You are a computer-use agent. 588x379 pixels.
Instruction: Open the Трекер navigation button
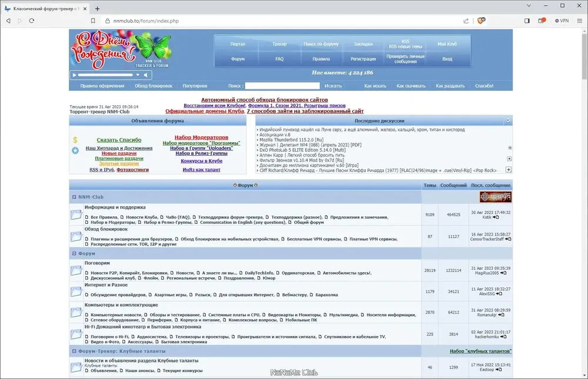pos(279,44)
